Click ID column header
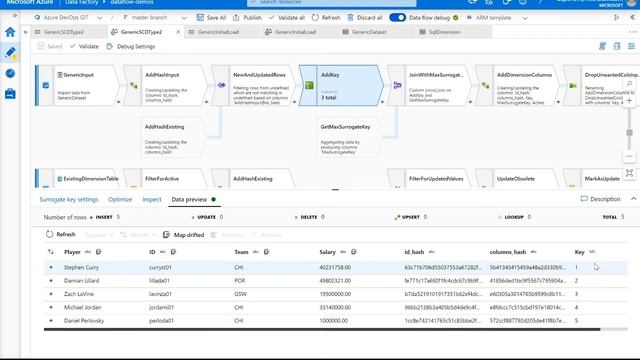640x360 pixels. (152, 252)
